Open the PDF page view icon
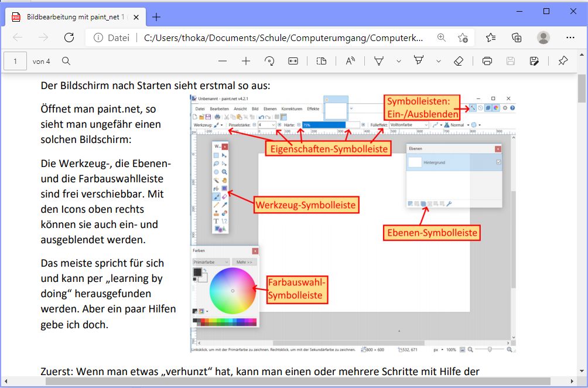Image resolution: width=588 pixels, height=388 pixels. (322, 61)
